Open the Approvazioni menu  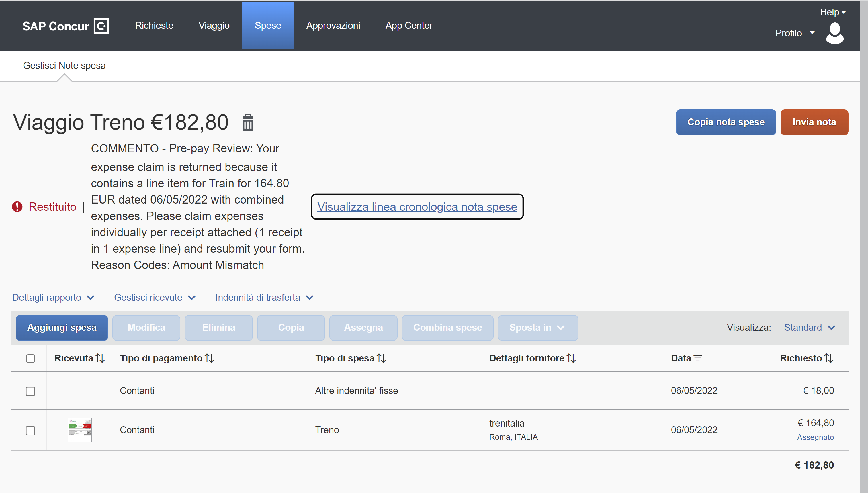coord(333,26)
